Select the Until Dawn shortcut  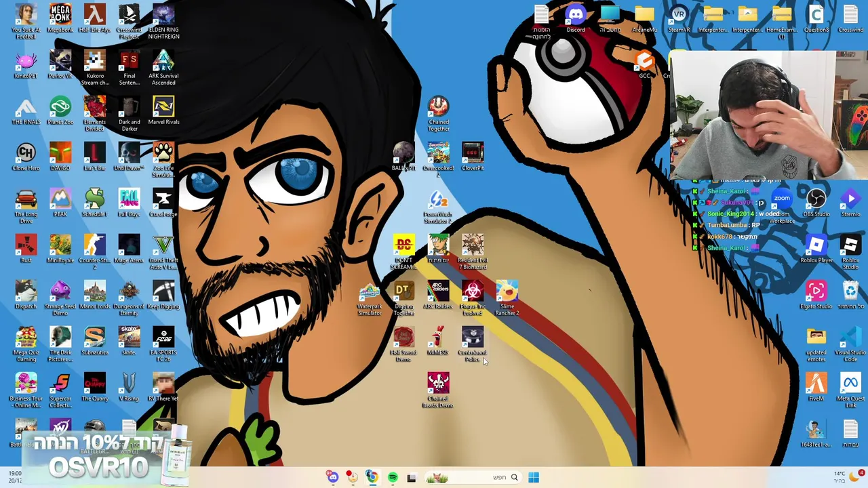point(129,157)
